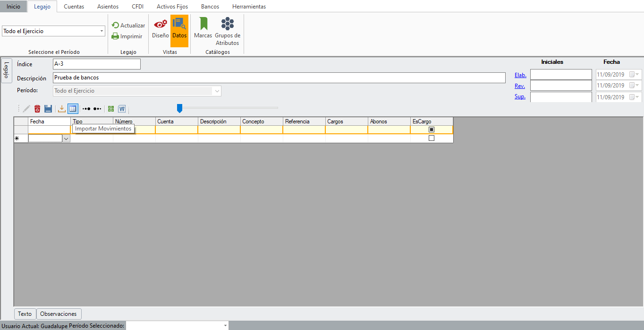644x330 pixels.
Task: Expand the Período Seleccionado dropdown in status bar
Action: [225, 326]
